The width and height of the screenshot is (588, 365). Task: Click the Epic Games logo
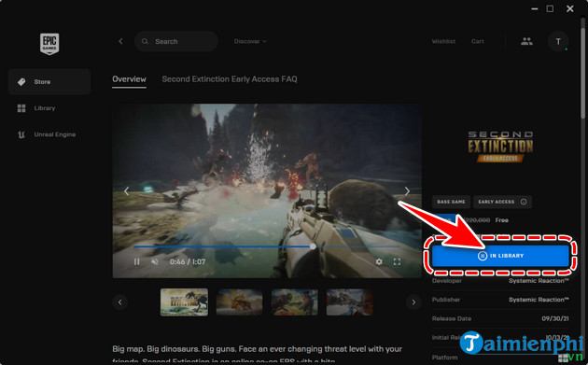[x=49, y=44]
